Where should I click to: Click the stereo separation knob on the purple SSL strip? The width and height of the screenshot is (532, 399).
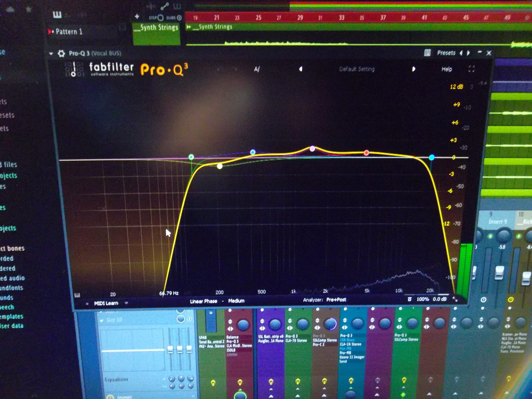275,325
